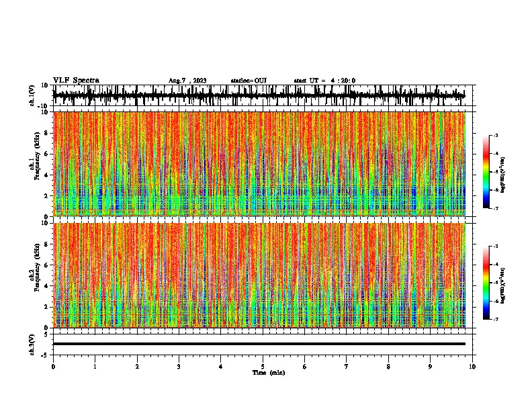Click the time axis tick label "6"
Viewport: 532px width, 411px height.
[305, 367]
